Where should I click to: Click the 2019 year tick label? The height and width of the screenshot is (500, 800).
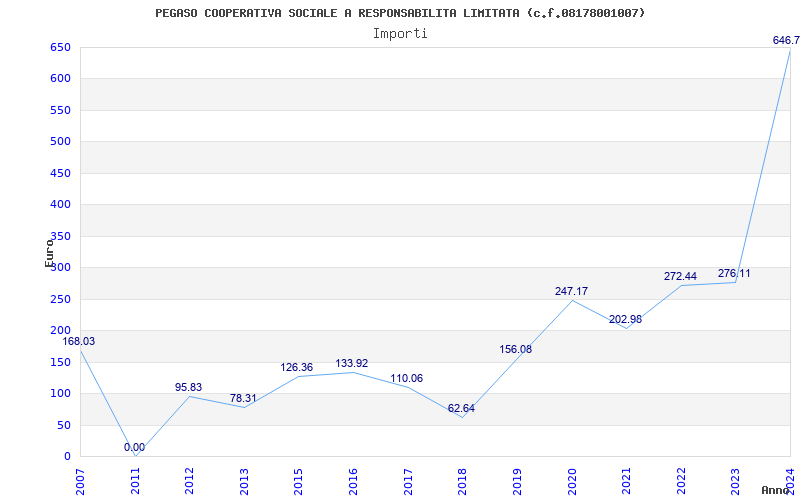click(x=517, y=482)
